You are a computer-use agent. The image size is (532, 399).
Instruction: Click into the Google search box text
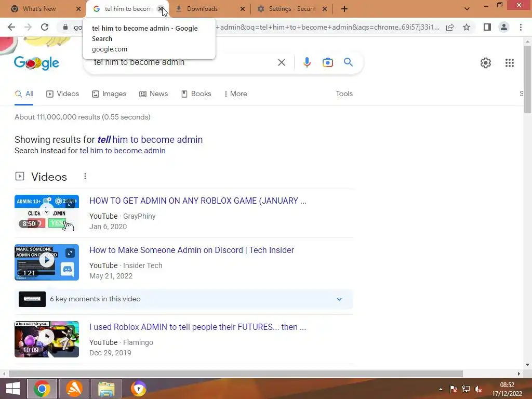click(139, 62)
